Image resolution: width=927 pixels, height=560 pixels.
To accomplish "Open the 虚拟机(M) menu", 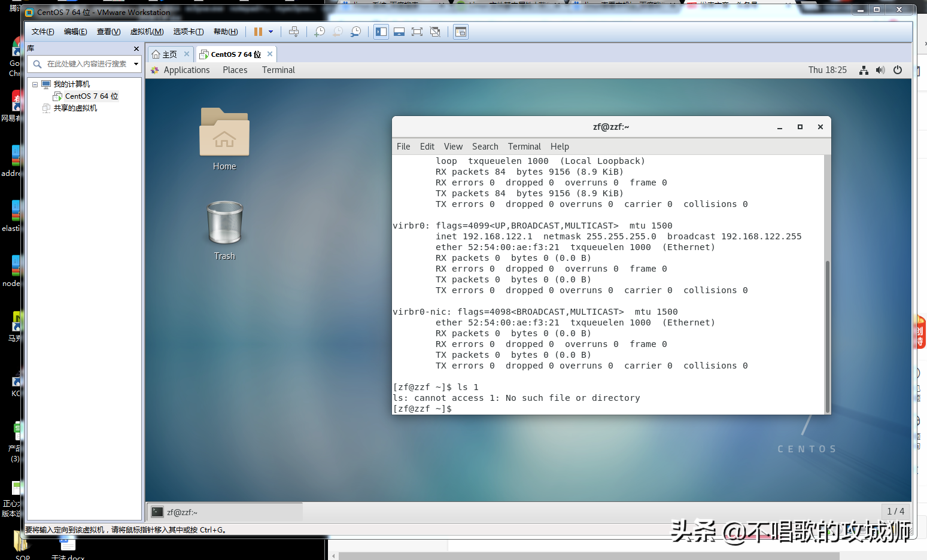I will tap(147, 32).
